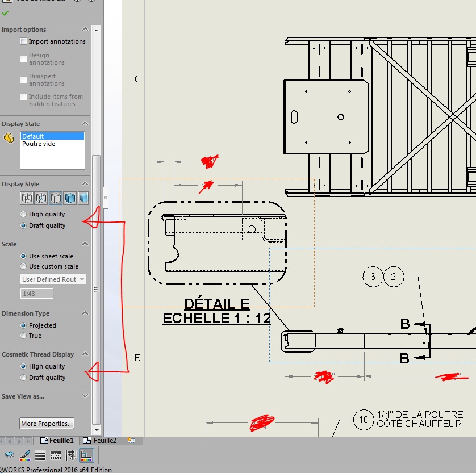Viewport: 476px width, 473px height.
Task: Enable the Import annotations checkbox
Action: (x=23, y=41)
